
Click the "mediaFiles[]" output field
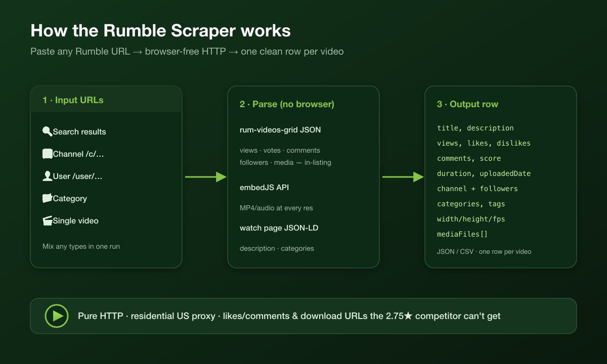pos(462,234)
